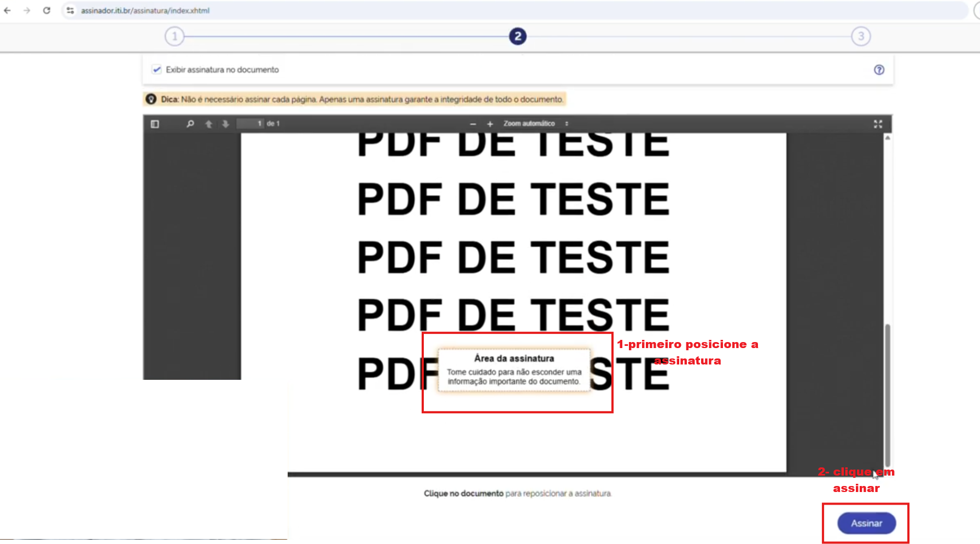Select step 2 indicator in progress bar
This screenshot has height=544, width=980.
tap(517, 36)
